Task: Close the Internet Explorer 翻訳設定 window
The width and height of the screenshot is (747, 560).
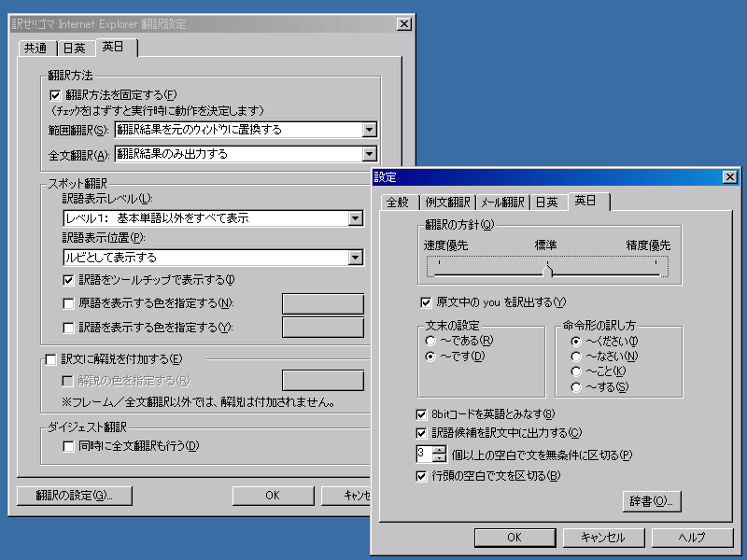Action: click(404, 24)
